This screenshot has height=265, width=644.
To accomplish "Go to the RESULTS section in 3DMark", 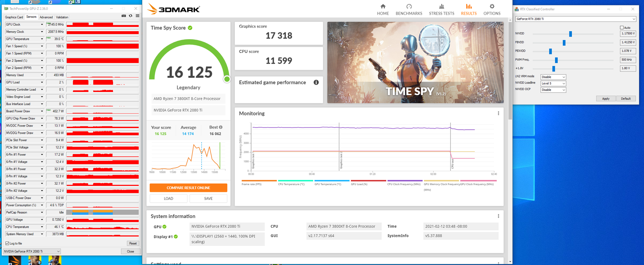I will click(469, 9).
